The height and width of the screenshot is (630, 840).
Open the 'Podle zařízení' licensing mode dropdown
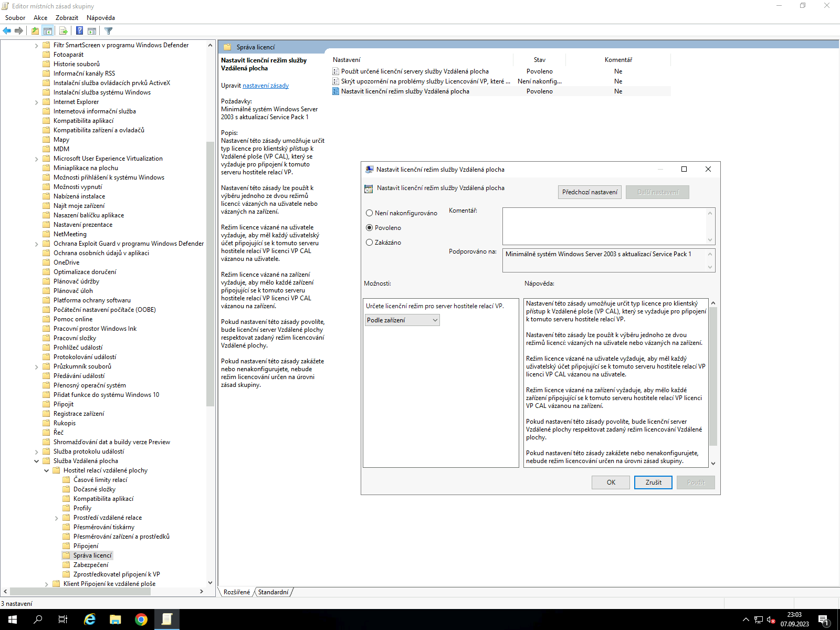(402, 320)
